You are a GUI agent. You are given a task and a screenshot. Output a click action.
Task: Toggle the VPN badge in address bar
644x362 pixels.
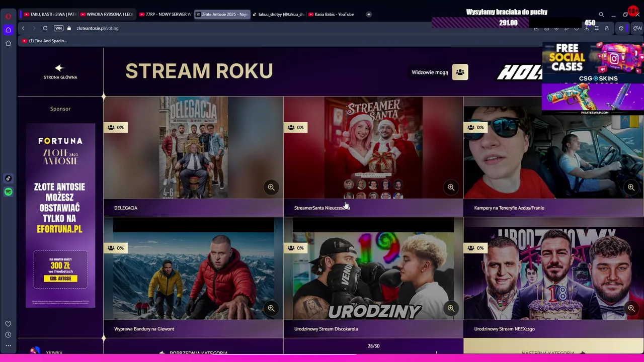point(58,28)
